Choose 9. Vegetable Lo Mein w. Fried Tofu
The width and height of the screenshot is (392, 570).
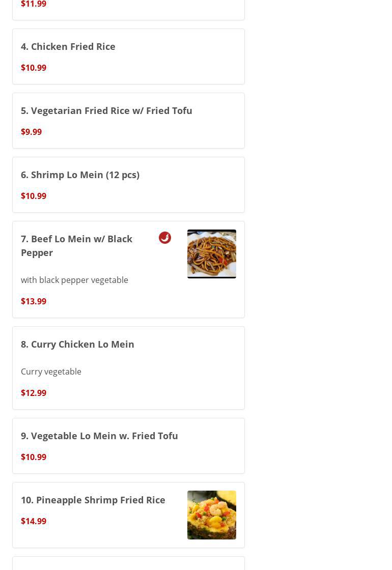click(x=99, y=436)
